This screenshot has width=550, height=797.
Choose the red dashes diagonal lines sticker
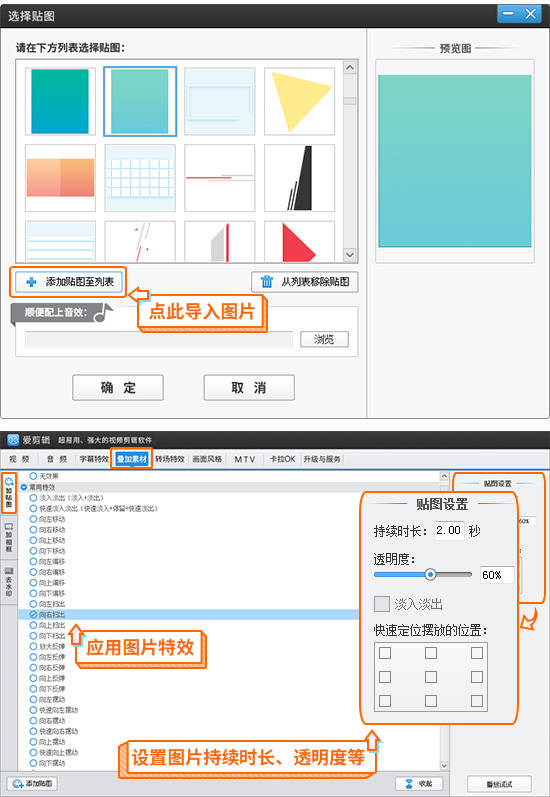(140, 241)
